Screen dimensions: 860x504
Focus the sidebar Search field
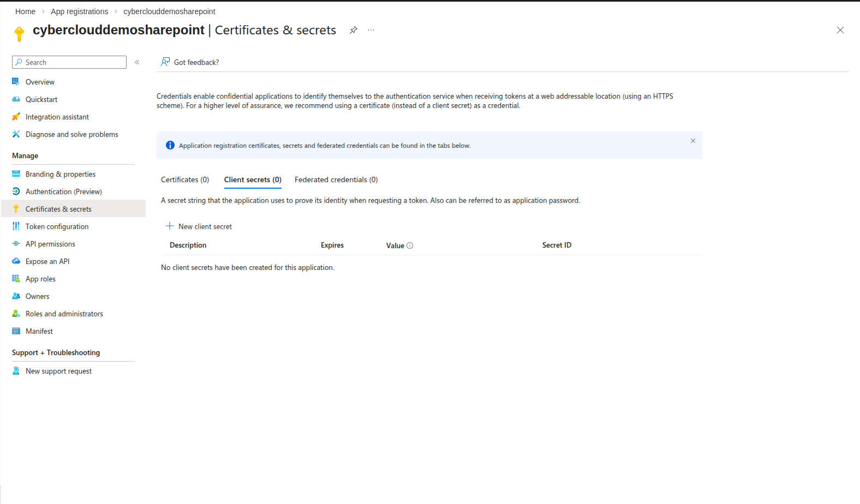(x=69, y=62)
